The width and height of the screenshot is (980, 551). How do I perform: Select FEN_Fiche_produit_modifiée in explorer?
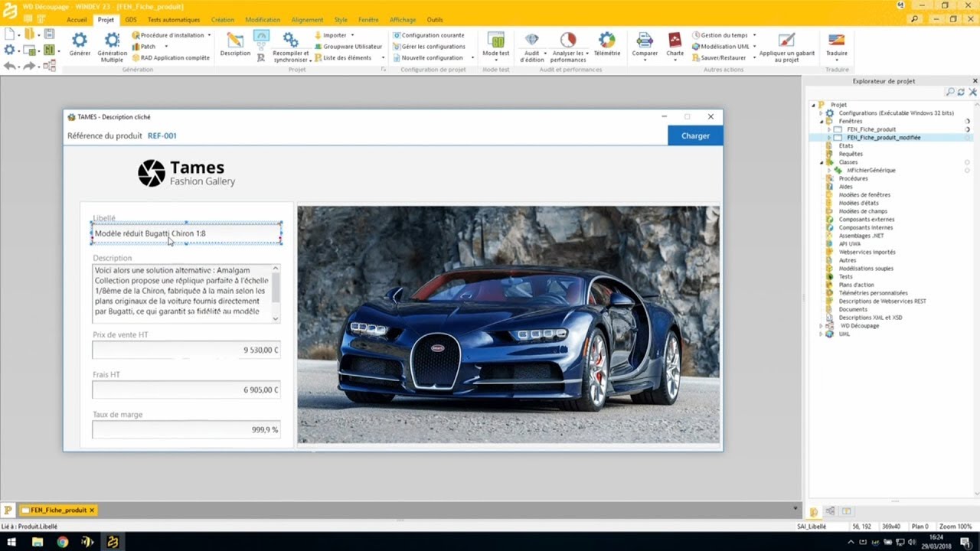[884, 138]
